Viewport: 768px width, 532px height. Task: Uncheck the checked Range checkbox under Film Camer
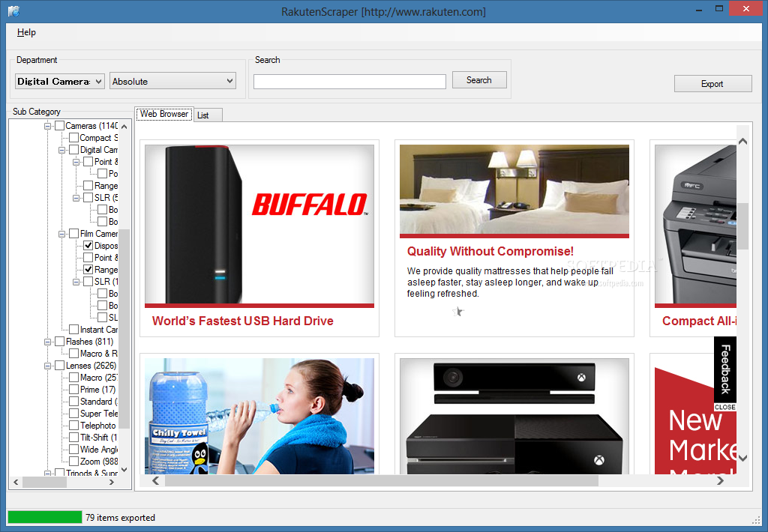pyautogui.click(x=88, y=270)
